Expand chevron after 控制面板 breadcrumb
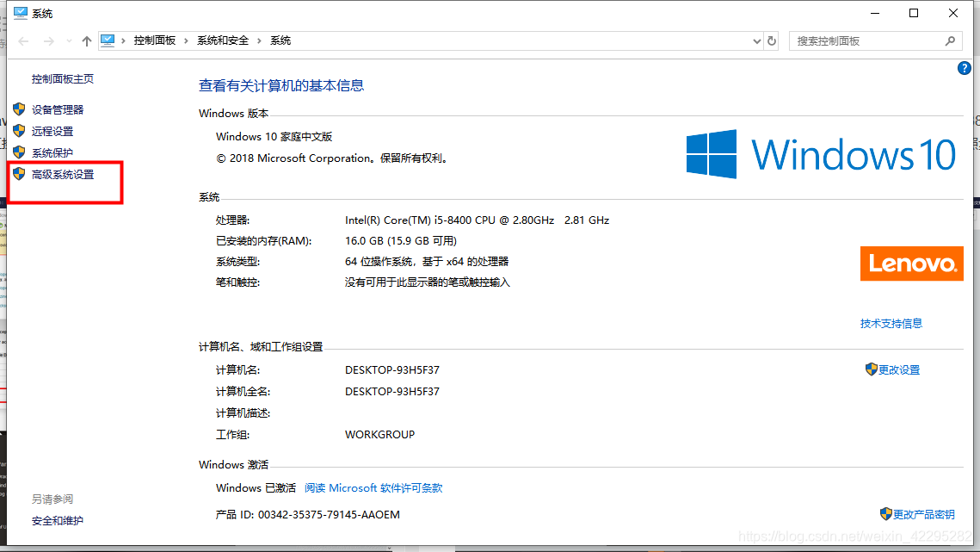The width and height of the screenshot is (980, 552). (x=186, y=41)
